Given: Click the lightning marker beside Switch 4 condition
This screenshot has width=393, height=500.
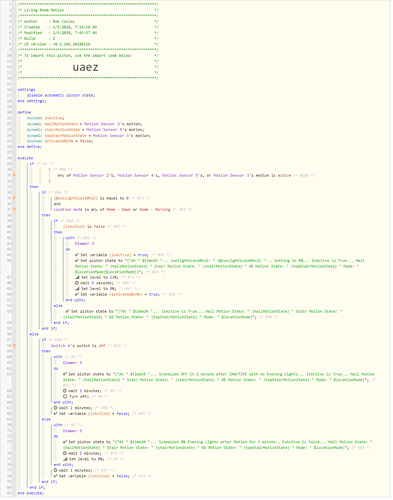Looking at the screenshot, I should (x=14, y=346).
